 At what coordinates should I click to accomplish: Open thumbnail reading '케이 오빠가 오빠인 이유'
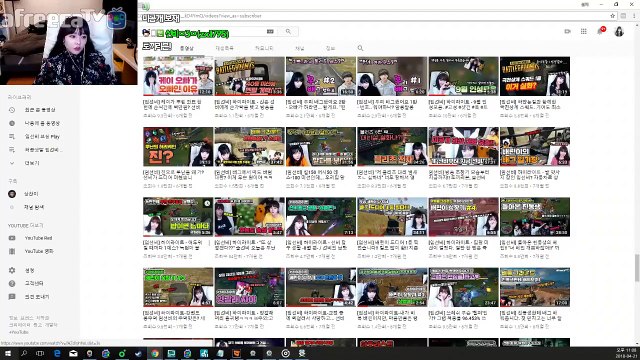click(178, 76)
